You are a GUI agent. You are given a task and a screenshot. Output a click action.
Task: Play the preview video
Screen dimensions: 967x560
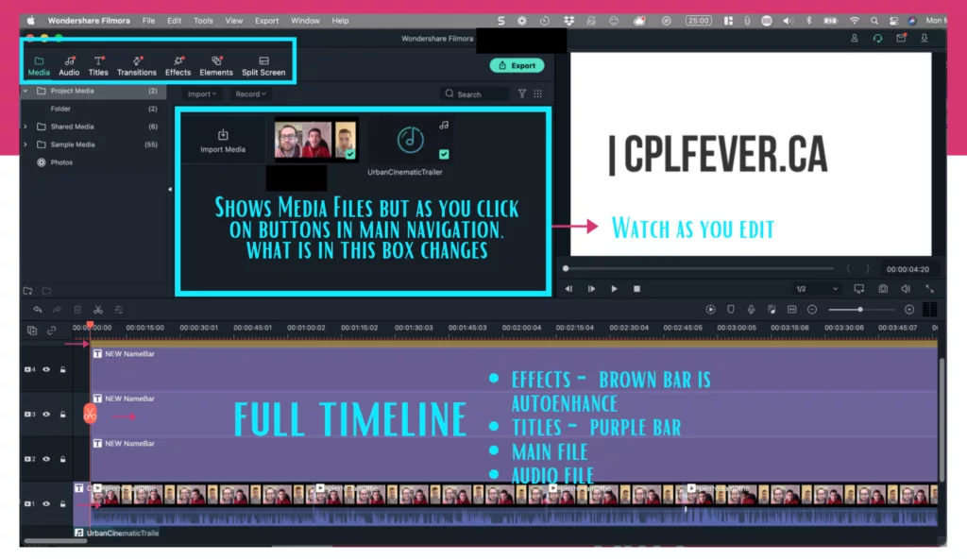[614, 289]
